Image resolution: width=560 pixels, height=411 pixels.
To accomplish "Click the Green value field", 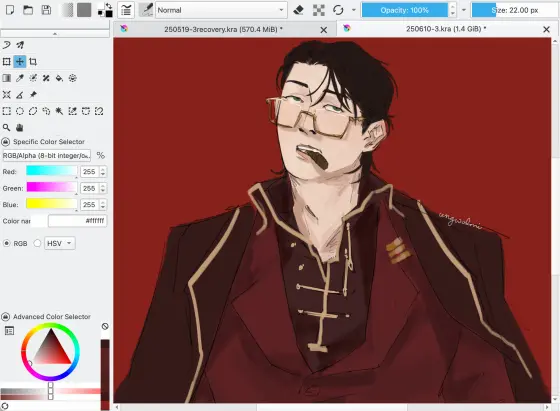I will pos(89,188).
